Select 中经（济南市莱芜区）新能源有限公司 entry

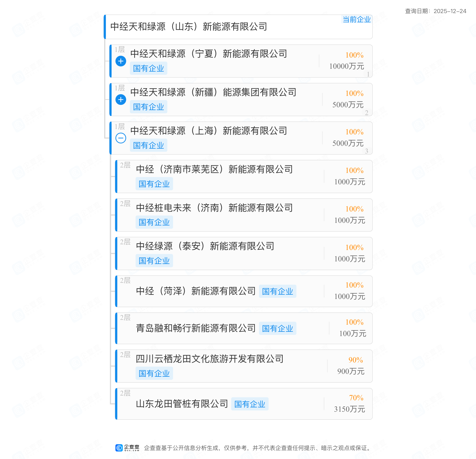(x=214, y=169)
